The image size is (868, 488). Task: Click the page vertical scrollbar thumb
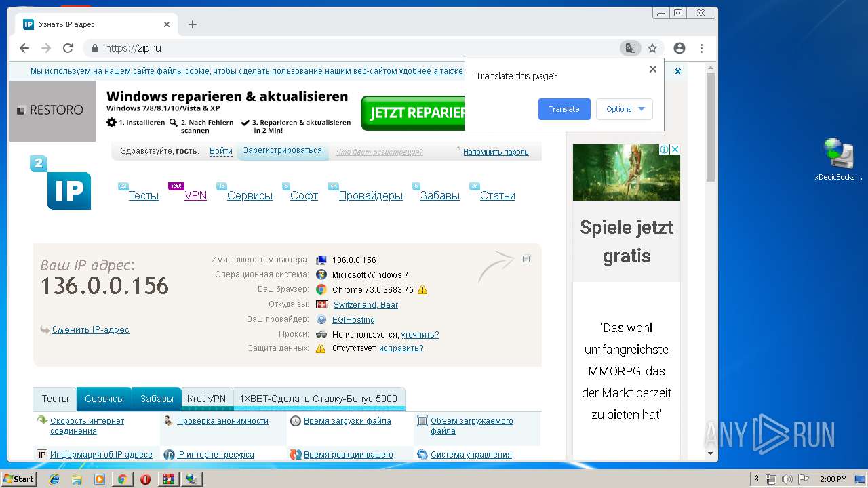[711, 126]
